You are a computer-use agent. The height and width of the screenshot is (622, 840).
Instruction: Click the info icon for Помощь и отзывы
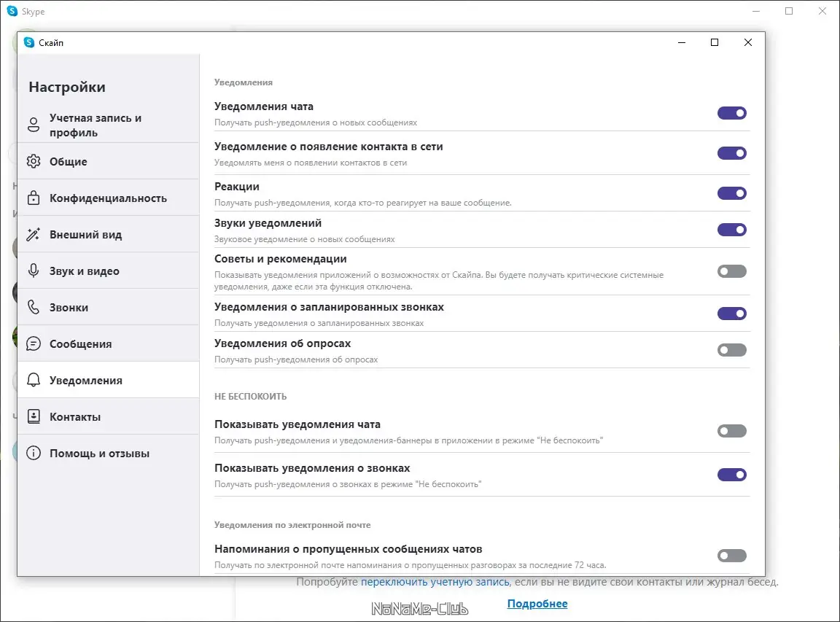point(33,453)
